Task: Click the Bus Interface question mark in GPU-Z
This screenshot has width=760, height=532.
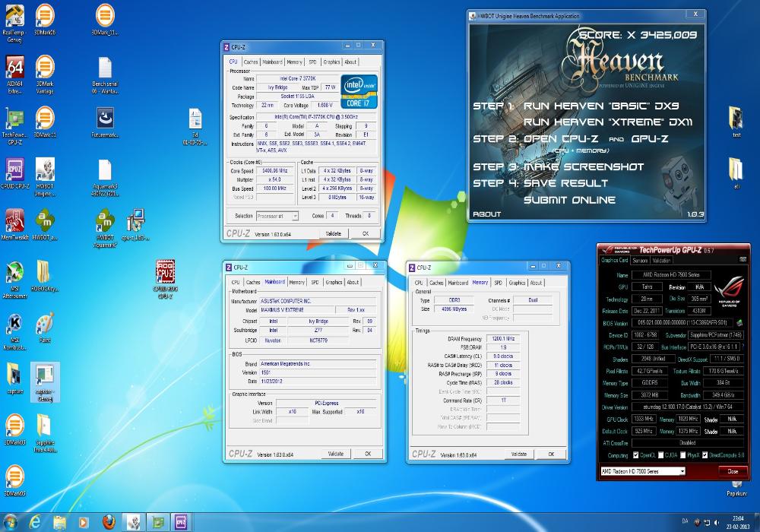Action: [743, 347]
